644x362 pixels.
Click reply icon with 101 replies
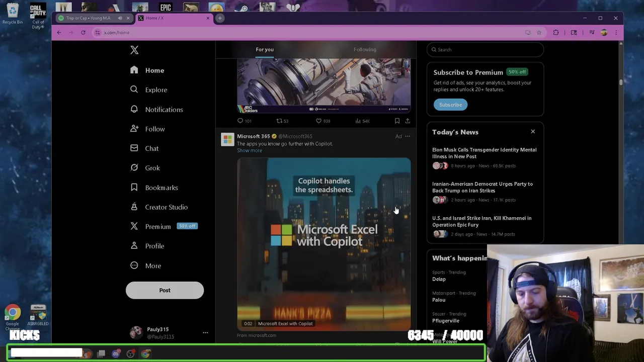240,121
